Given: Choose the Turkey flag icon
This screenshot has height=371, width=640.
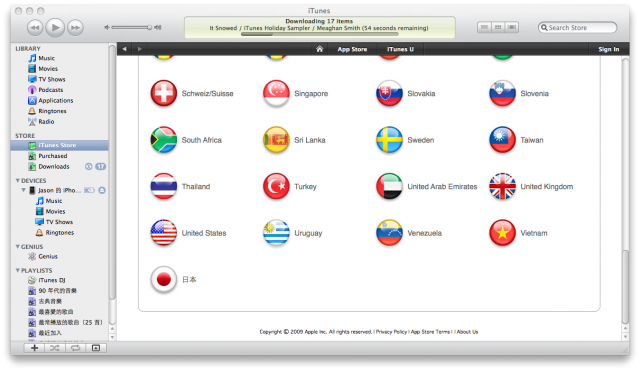Looking at the screenshot, I should point(276,187).
